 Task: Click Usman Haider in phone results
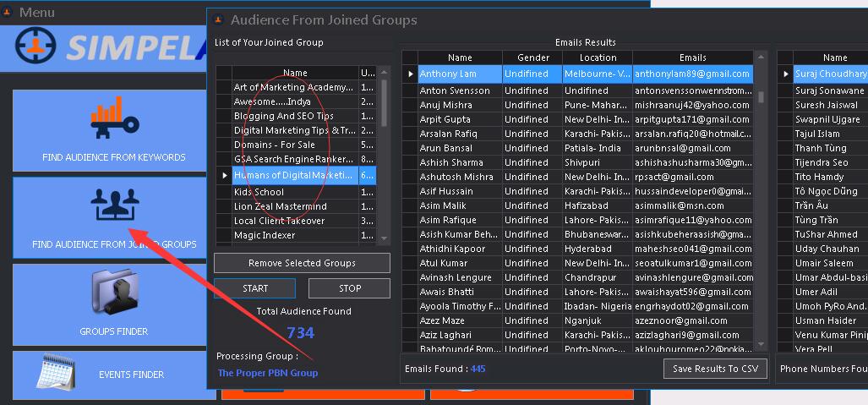pyautogui.click(x=830, y=320)
